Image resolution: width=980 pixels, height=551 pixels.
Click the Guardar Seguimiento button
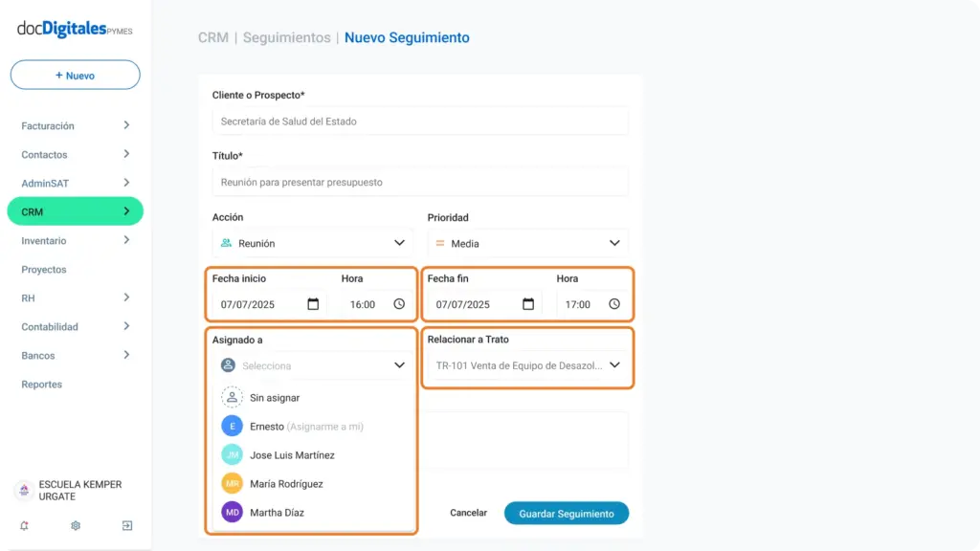pos(567,514)
